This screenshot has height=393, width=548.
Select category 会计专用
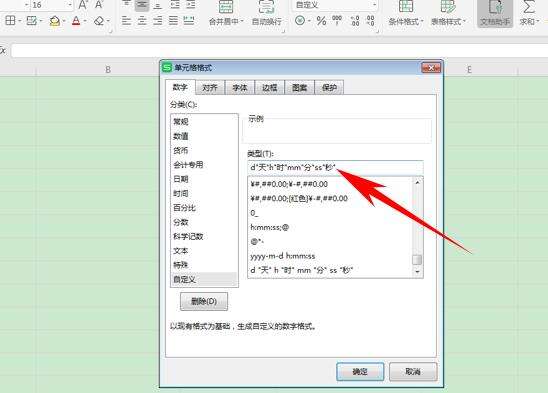(x=204, y=165)
